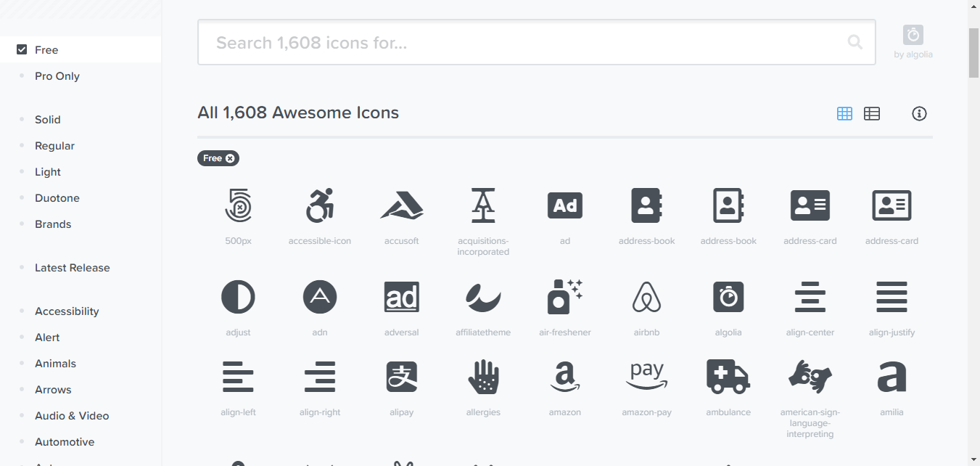Click the american-sign-language-interpreting icon
The image size is (980, 466).
click(x=810, y=377)
